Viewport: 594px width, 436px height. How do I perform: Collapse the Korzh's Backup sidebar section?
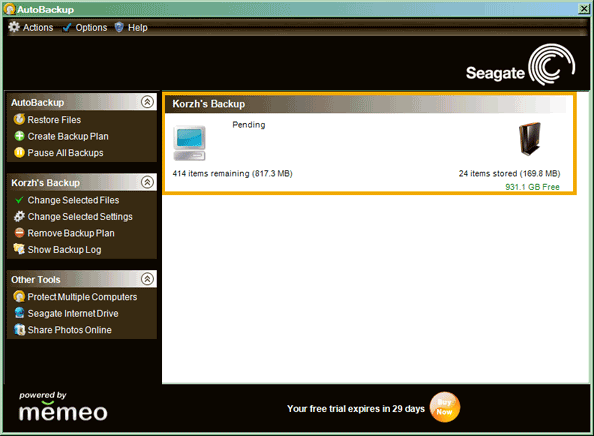(147, 182)
